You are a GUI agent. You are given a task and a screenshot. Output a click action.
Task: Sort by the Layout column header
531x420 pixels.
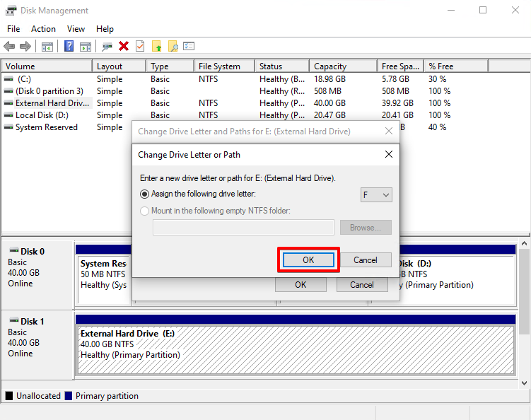tap(119, 66)
